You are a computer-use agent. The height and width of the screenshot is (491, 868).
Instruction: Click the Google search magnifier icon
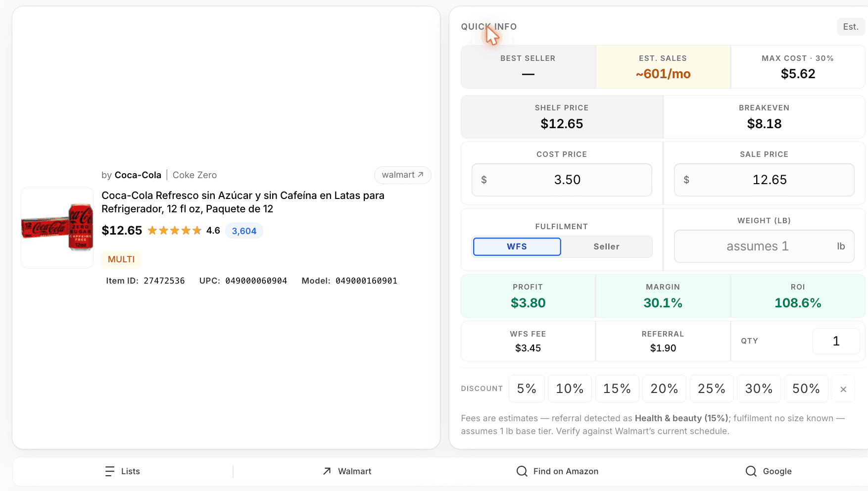tap(751, 471)
